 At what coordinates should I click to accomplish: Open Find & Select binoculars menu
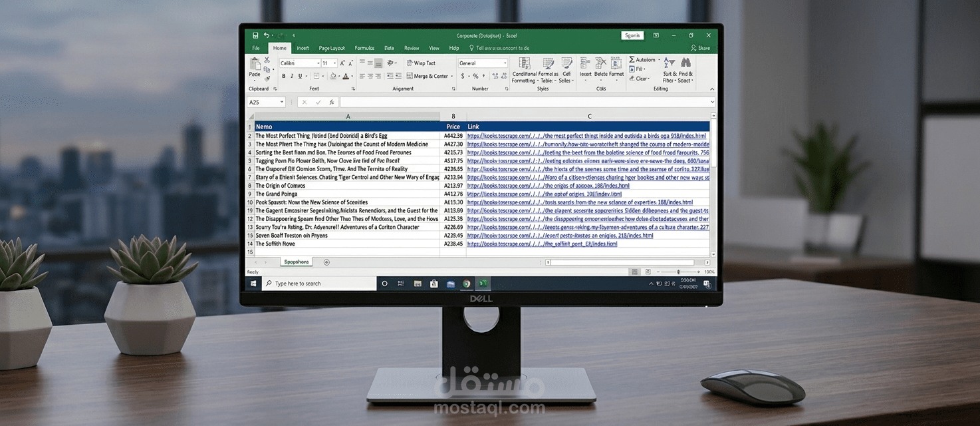(x=685, y=70)
